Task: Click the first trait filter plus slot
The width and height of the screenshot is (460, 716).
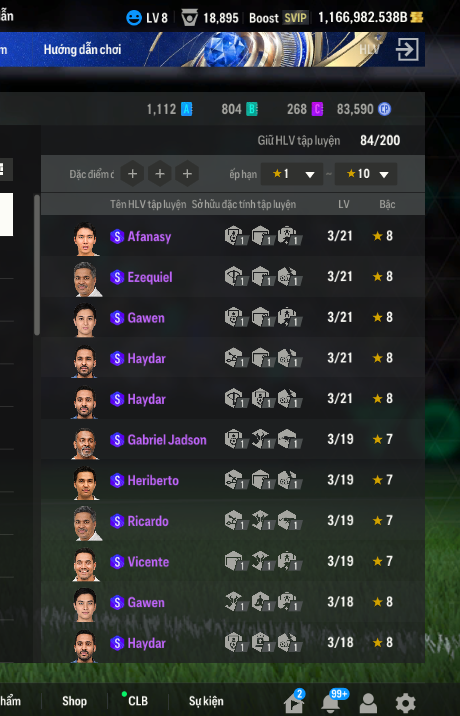Action: pyautogui.click(x=132, y=174)
